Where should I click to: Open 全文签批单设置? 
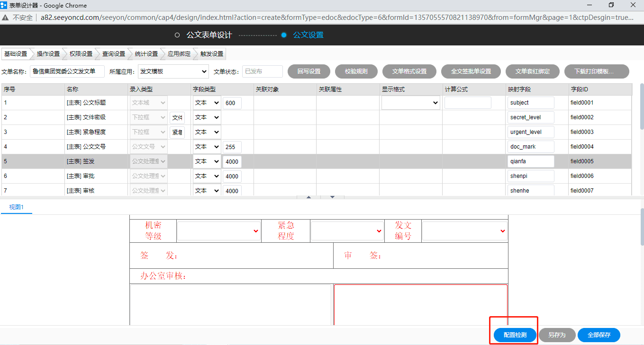[x=471, y=71]
